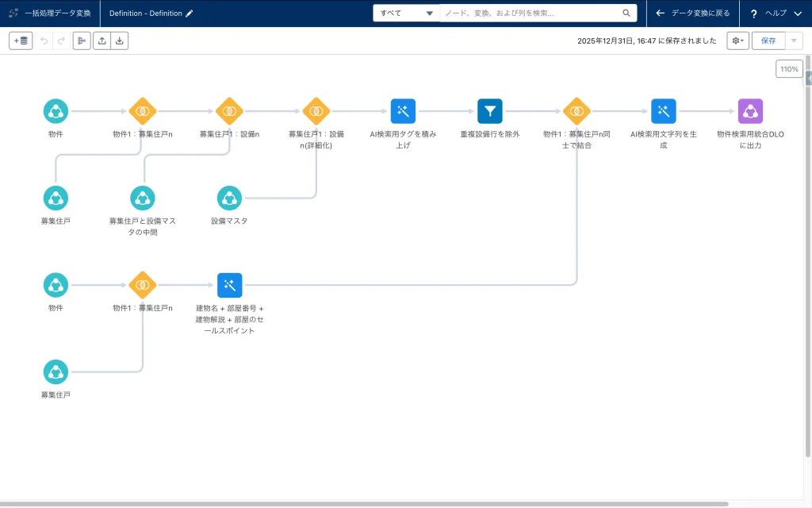Select the 設備マスタ input node
812x508 pixels.
click(229, 198)
